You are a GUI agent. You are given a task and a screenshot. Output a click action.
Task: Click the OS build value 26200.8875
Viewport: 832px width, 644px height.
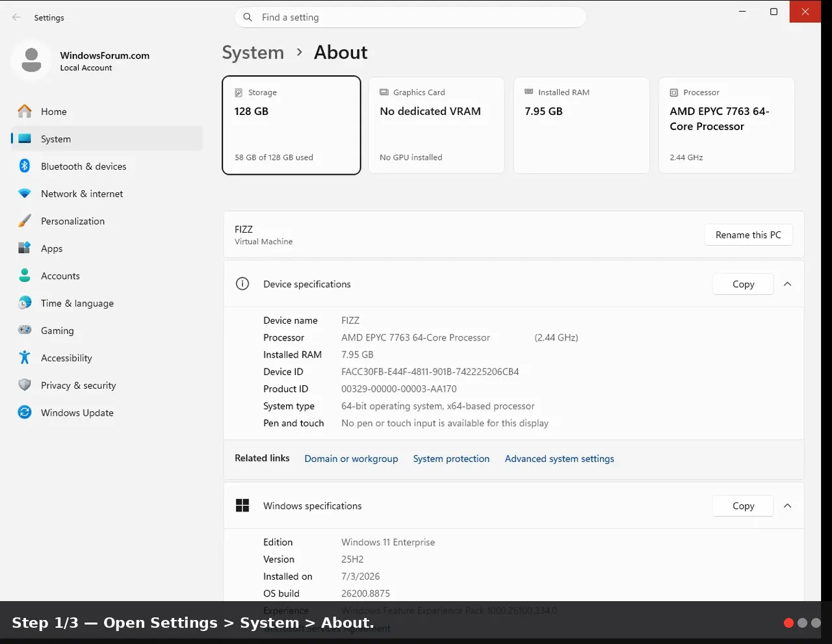point(366,593)
